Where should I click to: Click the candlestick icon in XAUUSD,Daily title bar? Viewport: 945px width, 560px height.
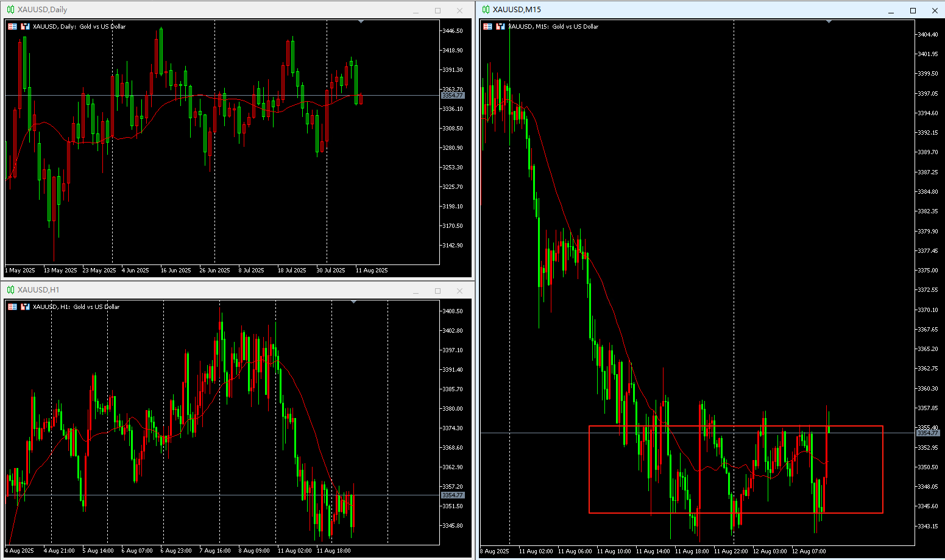10,10
